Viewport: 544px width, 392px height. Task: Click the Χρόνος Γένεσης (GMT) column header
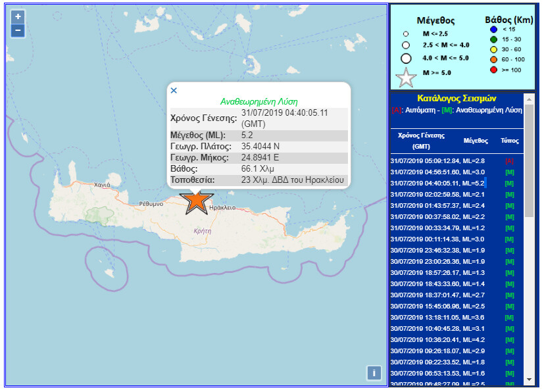[421, 141]
